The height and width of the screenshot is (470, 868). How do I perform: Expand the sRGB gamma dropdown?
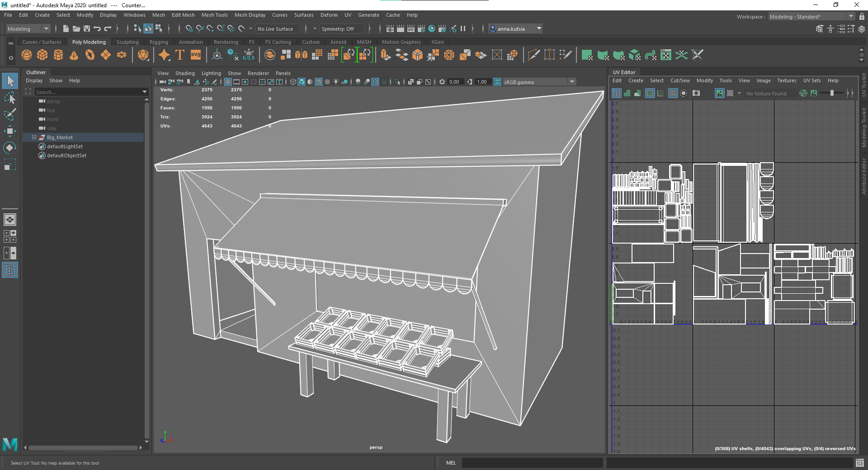point(572,82)
